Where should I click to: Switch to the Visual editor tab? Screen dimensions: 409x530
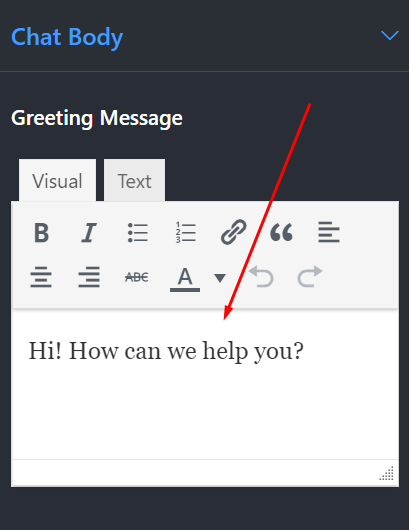pos(57,180)
